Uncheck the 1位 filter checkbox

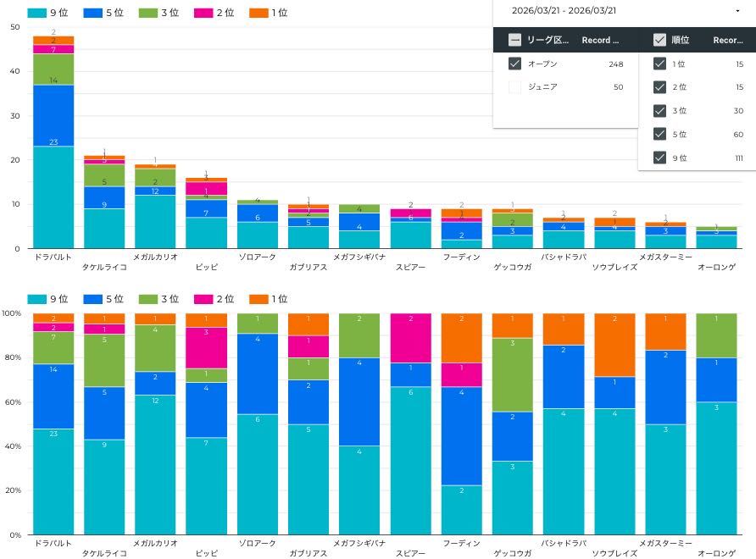click(x=659, y=64)
